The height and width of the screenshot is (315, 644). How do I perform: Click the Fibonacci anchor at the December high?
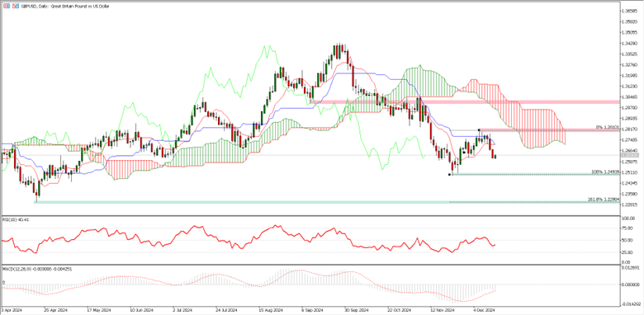[x=479, y=130]
